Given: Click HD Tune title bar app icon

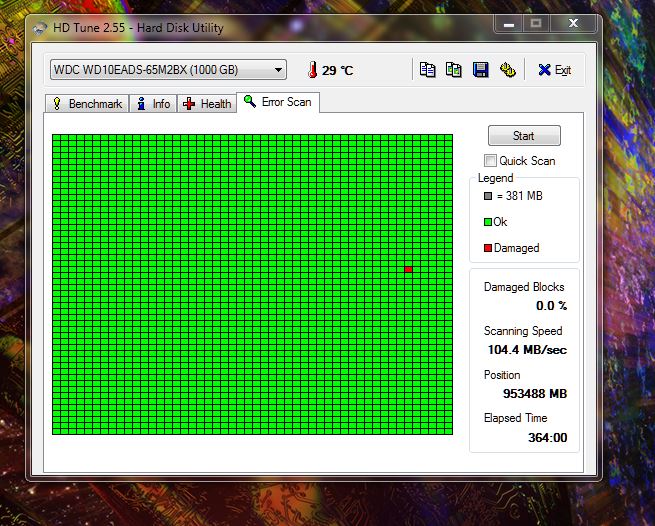Looking at the screenshot, I should (x=40, y=28).
